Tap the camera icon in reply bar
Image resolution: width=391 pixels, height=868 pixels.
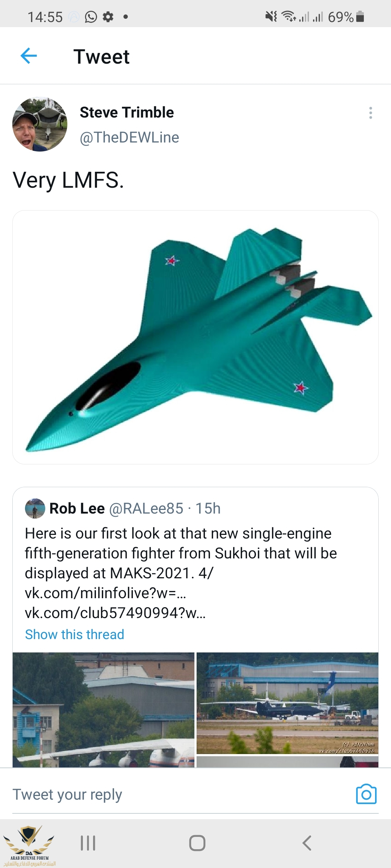point(366,794)
